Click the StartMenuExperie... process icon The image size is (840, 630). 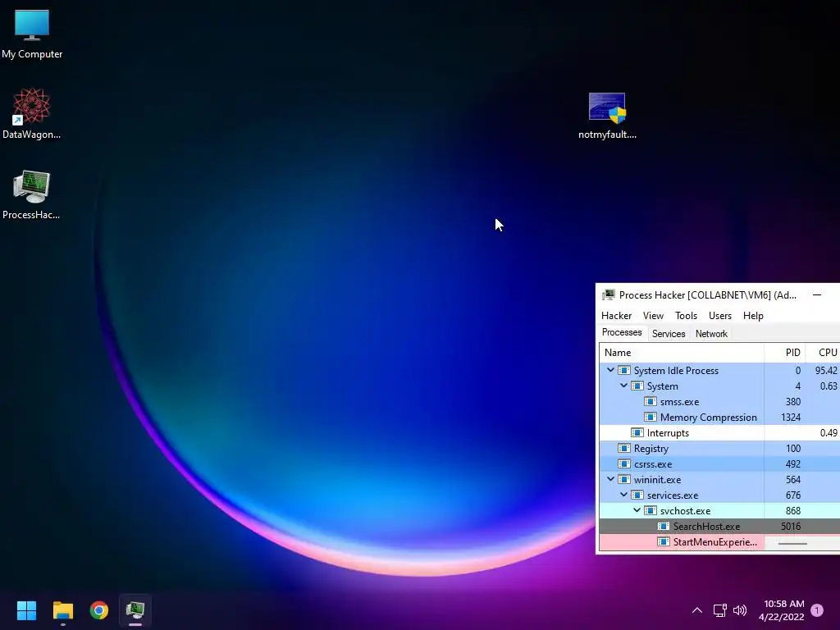[x=663, y=541]
